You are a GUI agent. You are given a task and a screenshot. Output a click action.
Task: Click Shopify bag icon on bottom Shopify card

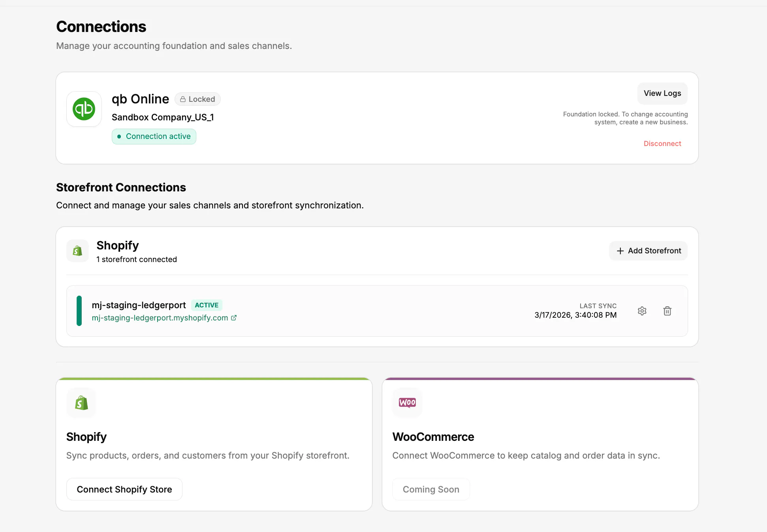tap(81, 403)
